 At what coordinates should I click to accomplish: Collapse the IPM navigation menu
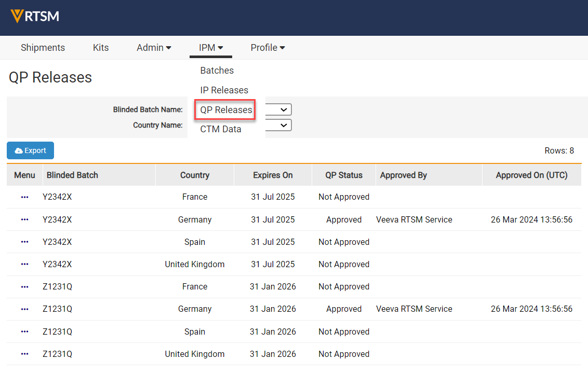210,48
